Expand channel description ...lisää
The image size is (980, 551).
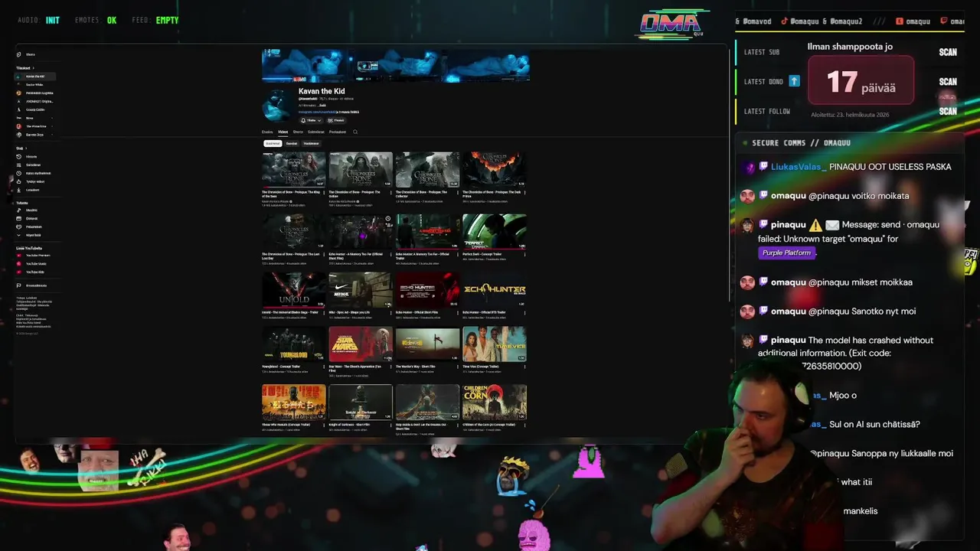(x=322, y=106)
